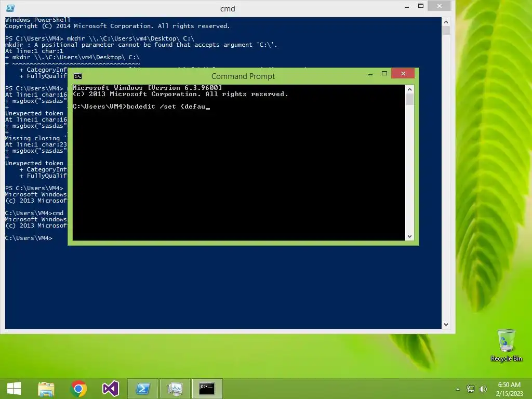This screenshot has height=399, width=532.
Task: Switch to the PowerShell taskbar button
Action: [x=142, y=389]
